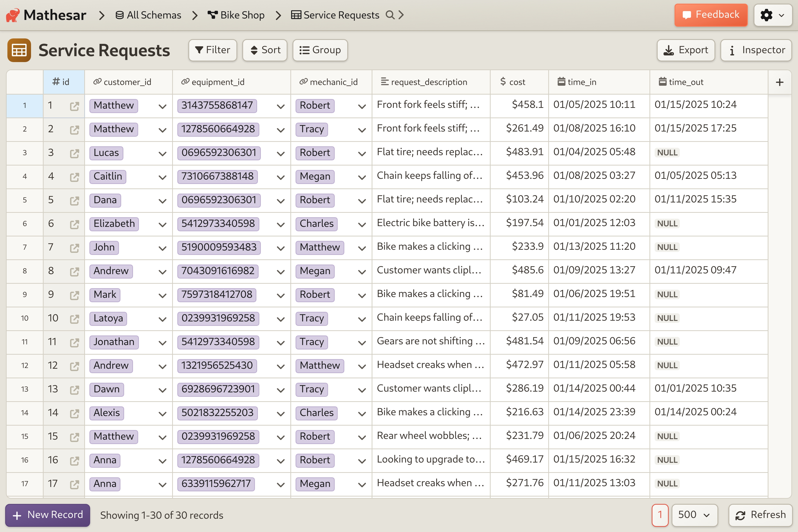Select the request_description column header
This screenshot has width=798, height=532.
[431, 82]
